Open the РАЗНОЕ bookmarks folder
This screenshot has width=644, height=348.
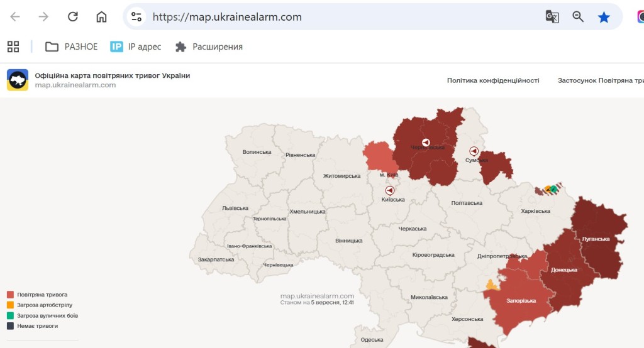point(72,46)
